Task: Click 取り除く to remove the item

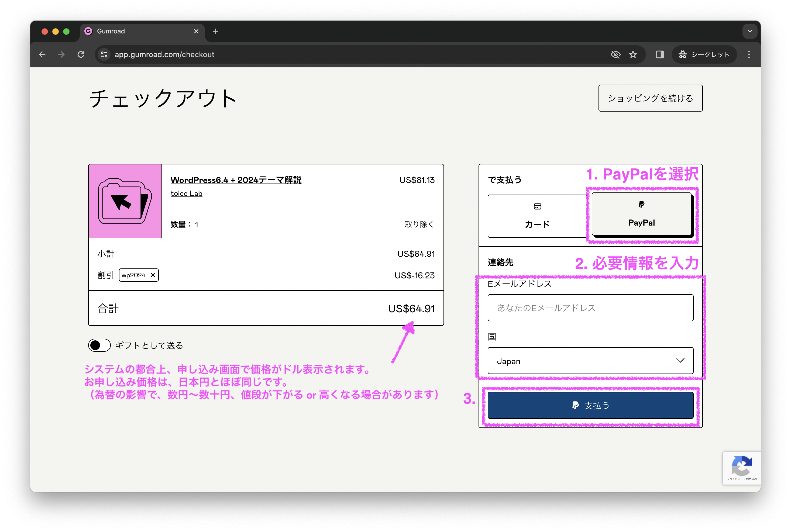Action: click(x=419, y=224)
